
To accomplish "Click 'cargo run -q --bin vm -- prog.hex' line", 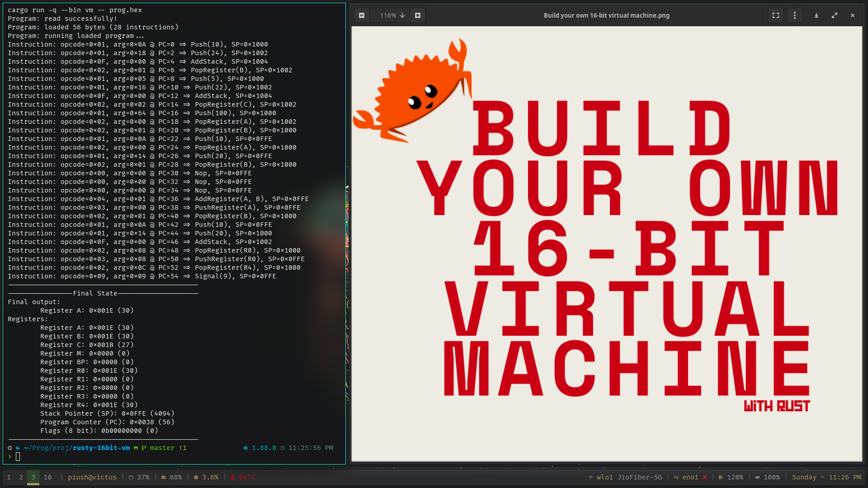I will click(x=75, y=10).
